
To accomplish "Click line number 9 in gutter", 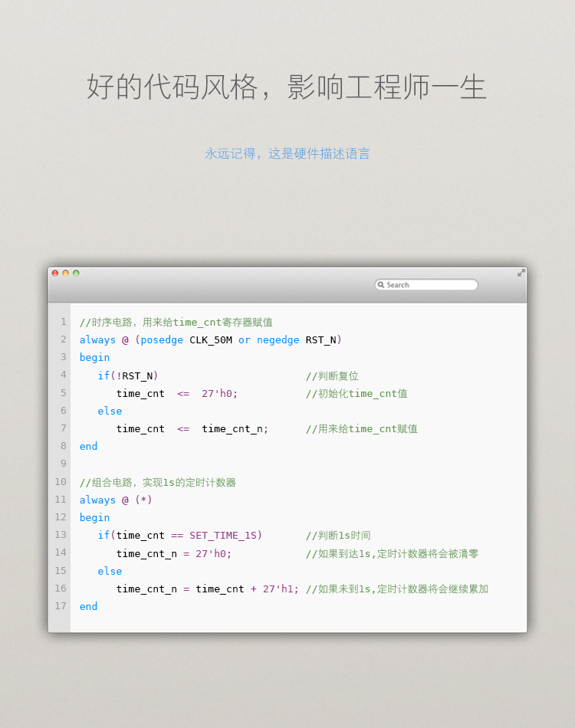I will [64, 464].
